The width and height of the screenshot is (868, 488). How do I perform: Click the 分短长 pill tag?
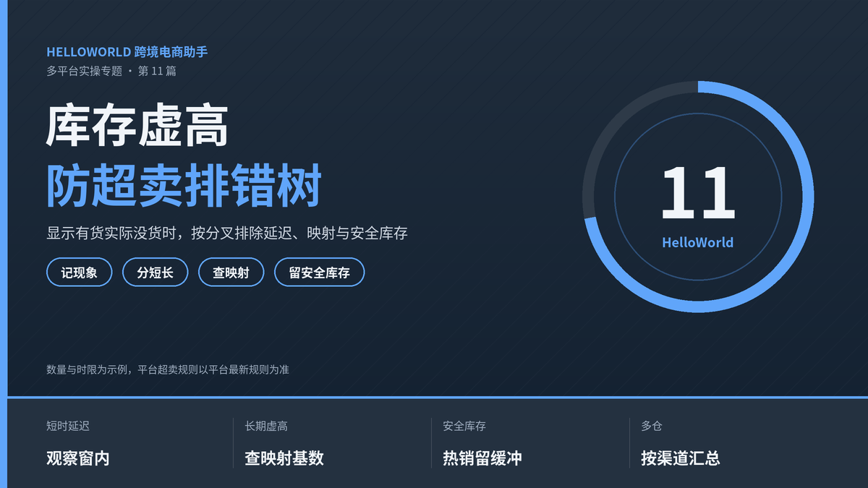click(x=156, y=273)
